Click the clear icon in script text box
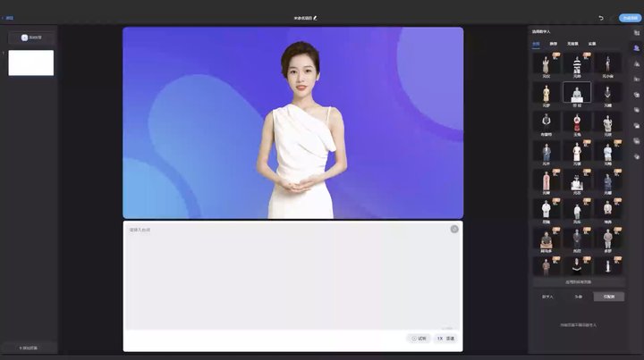The image size is (644, 360). [454, 230]
